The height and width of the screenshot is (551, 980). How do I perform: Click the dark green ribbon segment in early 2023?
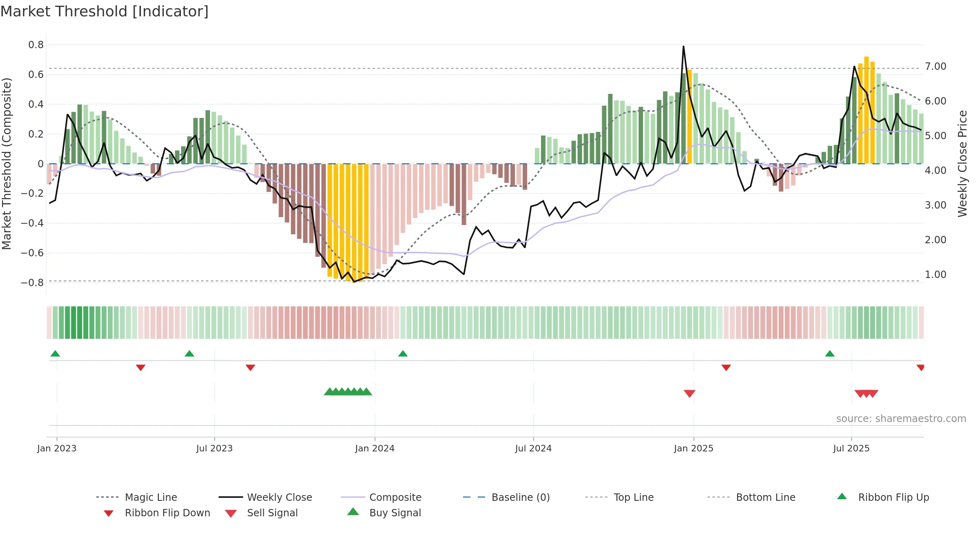77,322
